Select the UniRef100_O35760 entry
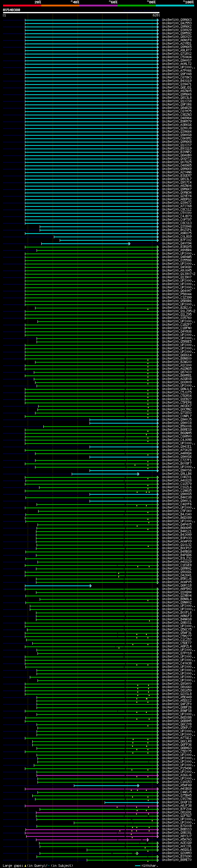Viewport: 197px width, 868px height. pos(177,318)
